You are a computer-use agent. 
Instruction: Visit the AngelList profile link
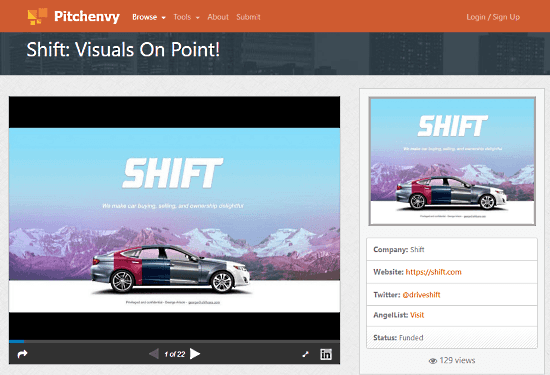click(x=417, y=315)
